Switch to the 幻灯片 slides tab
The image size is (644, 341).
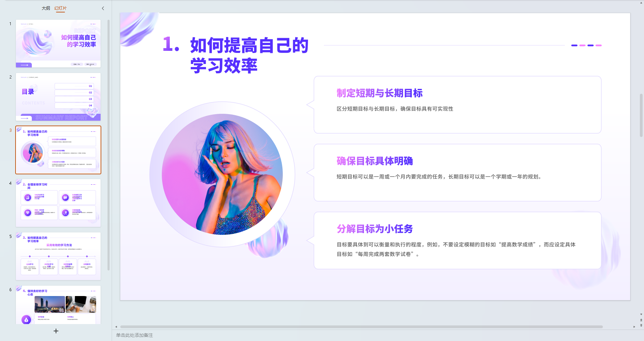pos(60,8)
